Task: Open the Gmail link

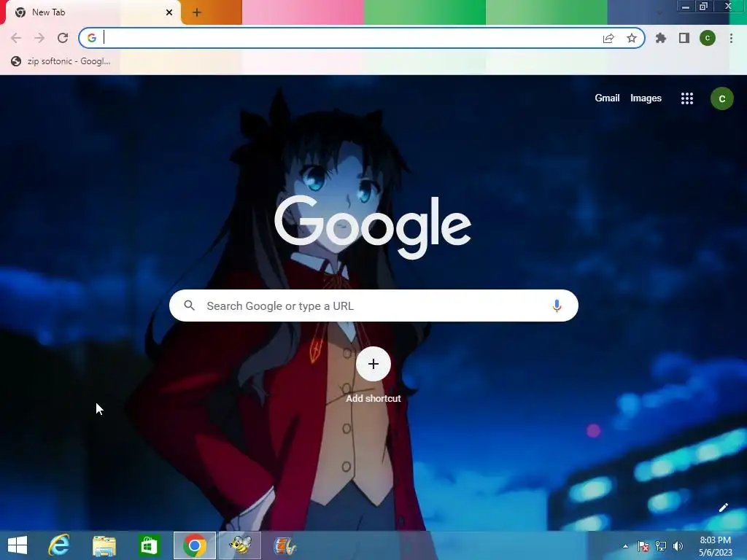Action: [607, 98]
